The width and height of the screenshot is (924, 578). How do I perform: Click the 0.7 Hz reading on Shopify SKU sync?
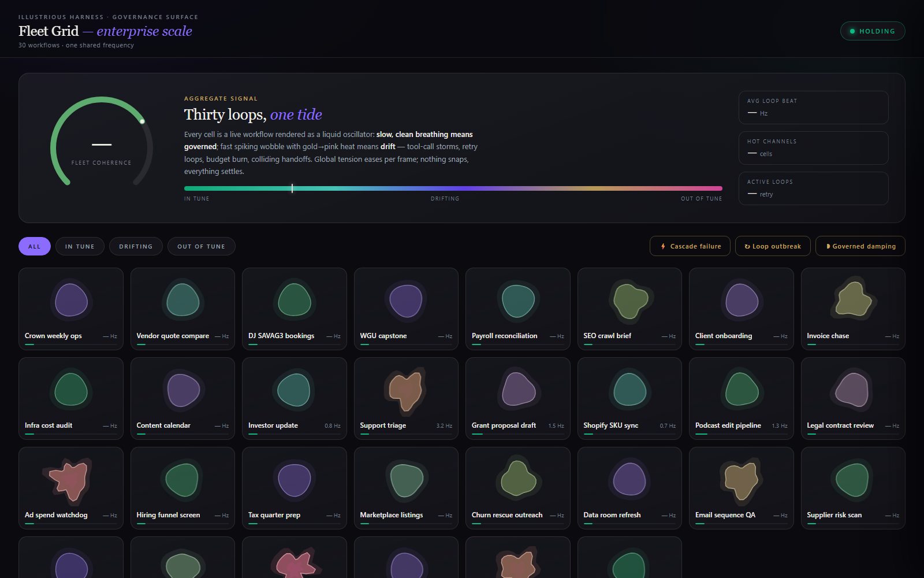[668, 426]
